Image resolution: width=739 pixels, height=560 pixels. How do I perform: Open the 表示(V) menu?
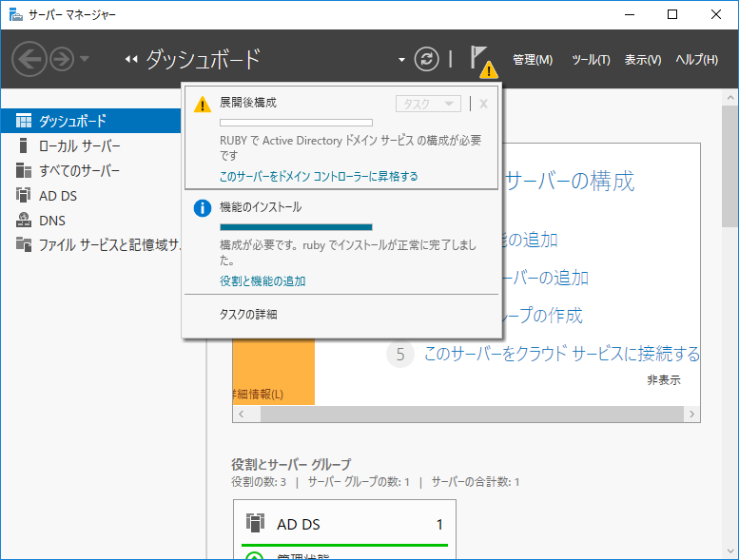coord(643,60)
